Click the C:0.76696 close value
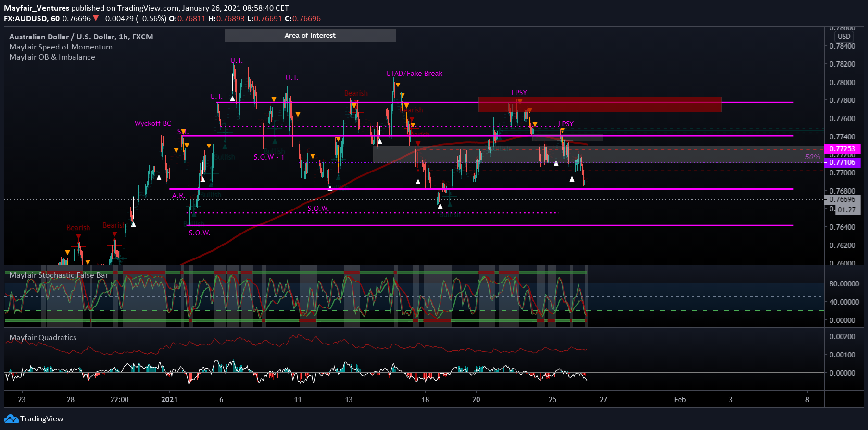The width and height of the screenshot is (868, 430). click(x=302, y=19)
